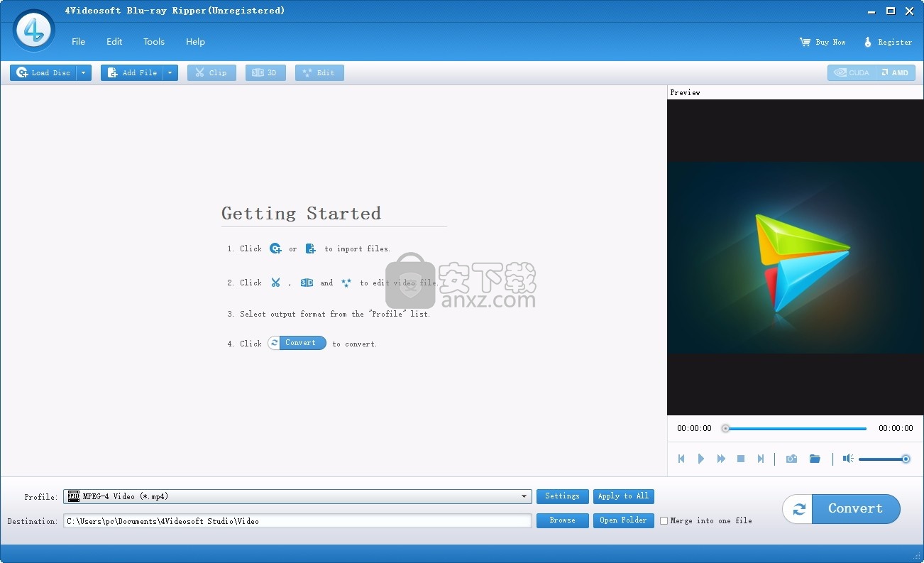Image resolution: width=924 pixels, height=563 pixels.
Task: Take a snapshot with camera icon
Action: tap(791, 459)
